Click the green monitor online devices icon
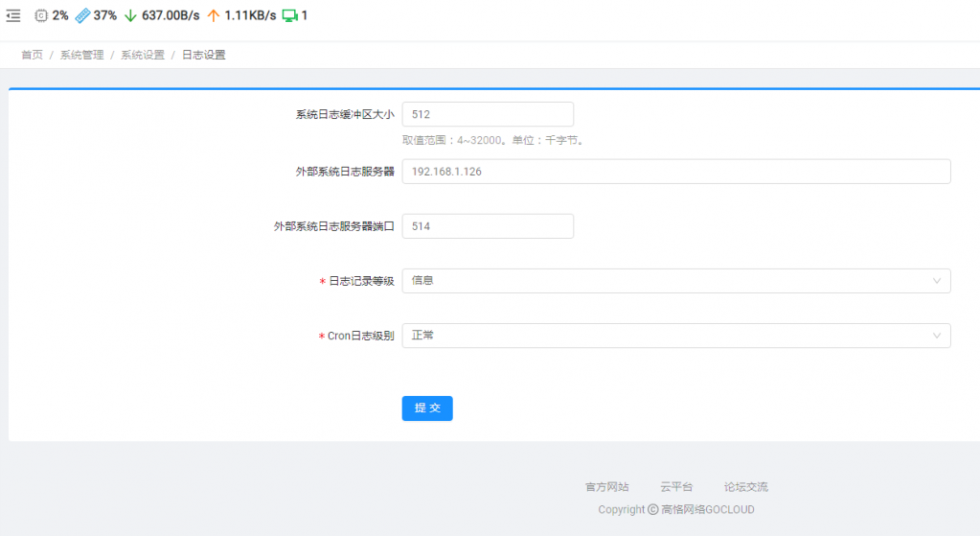 (x=289, y=15)
